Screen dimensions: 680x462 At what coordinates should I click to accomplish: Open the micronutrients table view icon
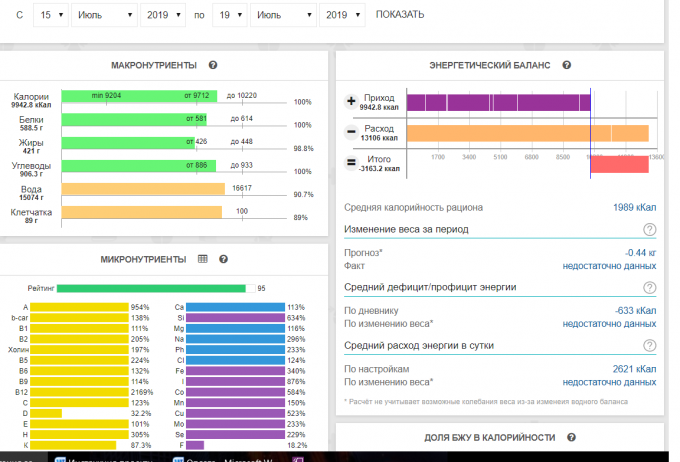point(203,259)
